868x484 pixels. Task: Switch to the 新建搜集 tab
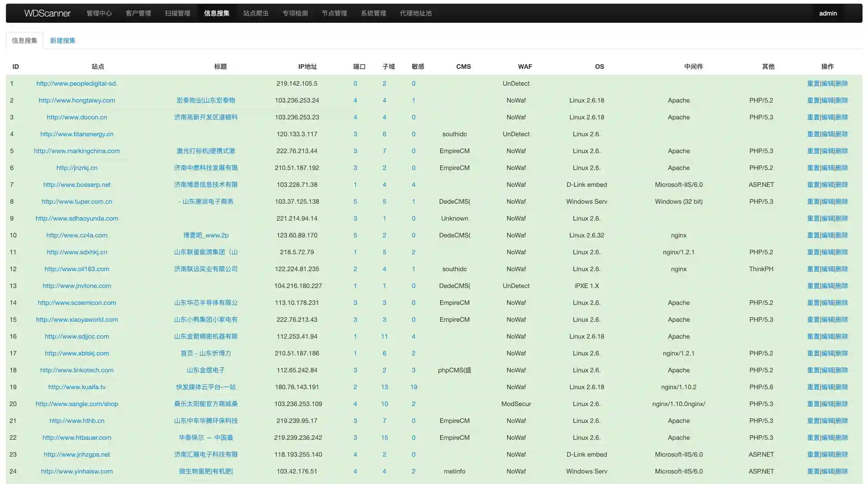[62, 41]
